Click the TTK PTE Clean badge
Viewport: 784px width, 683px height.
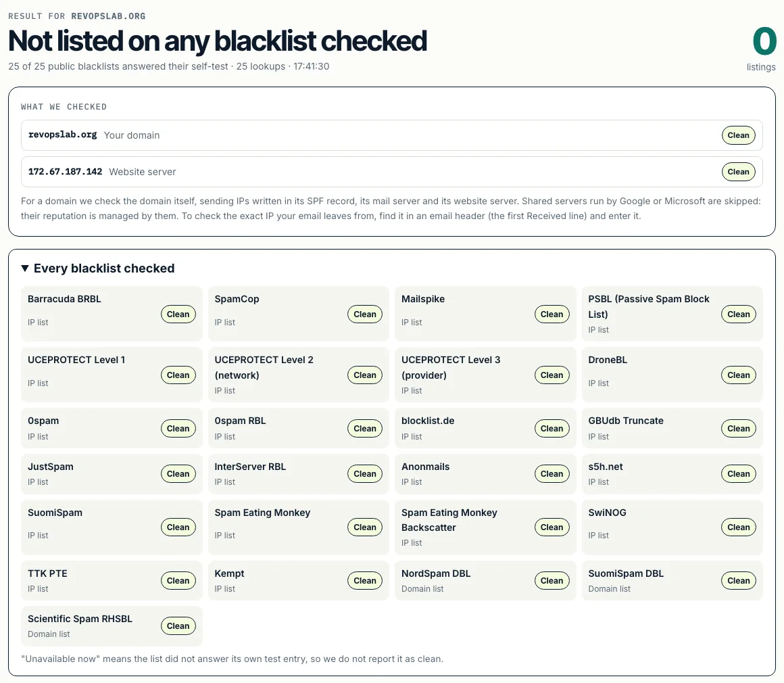178,580
